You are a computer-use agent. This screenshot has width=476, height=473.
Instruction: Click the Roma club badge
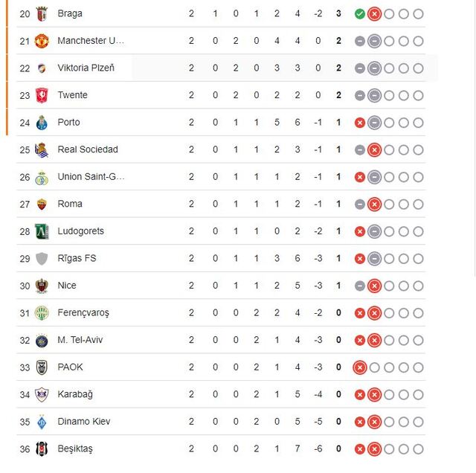42,204
